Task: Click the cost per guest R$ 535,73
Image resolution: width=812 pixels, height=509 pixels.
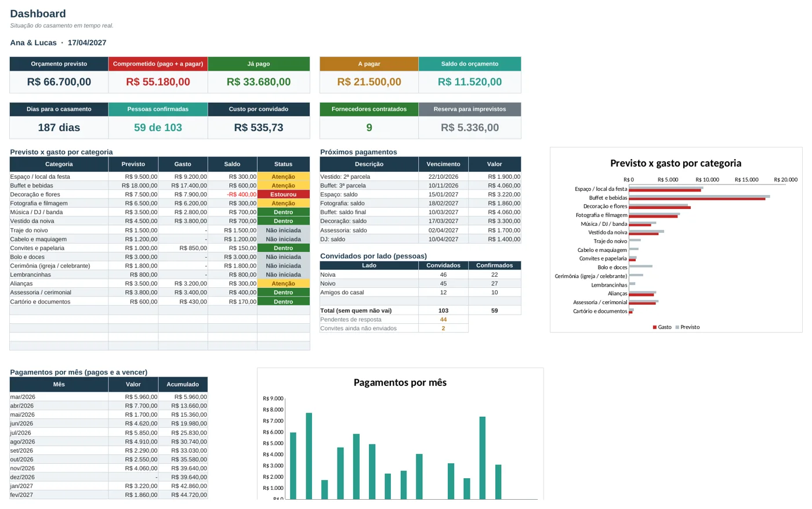Action: pos(259,128)
